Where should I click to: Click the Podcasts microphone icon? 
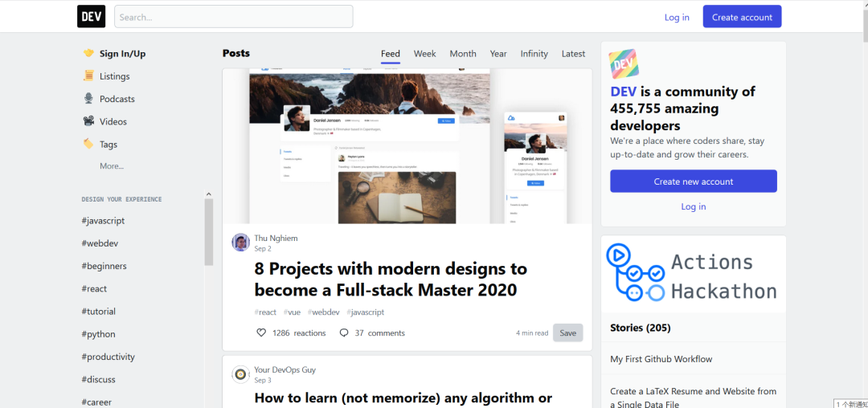88,99
